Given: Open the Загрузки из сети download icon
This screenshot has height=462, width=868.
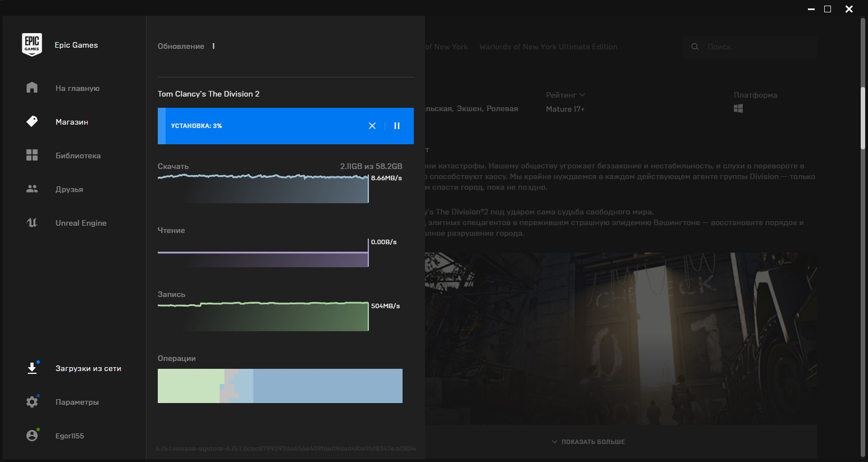Looking at the screenshot, I should pyautogui.click(x=32, y=368).
